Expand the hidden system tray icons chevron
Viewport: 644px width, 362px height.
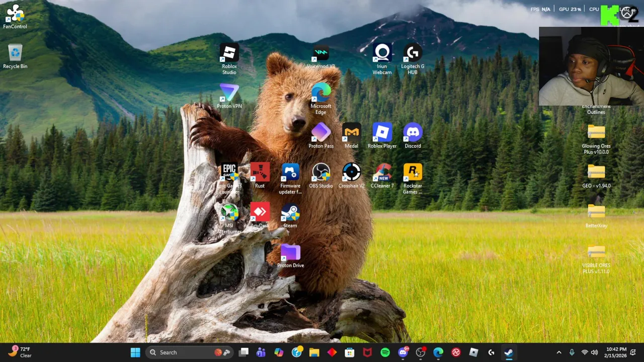[x=558, y=352]
